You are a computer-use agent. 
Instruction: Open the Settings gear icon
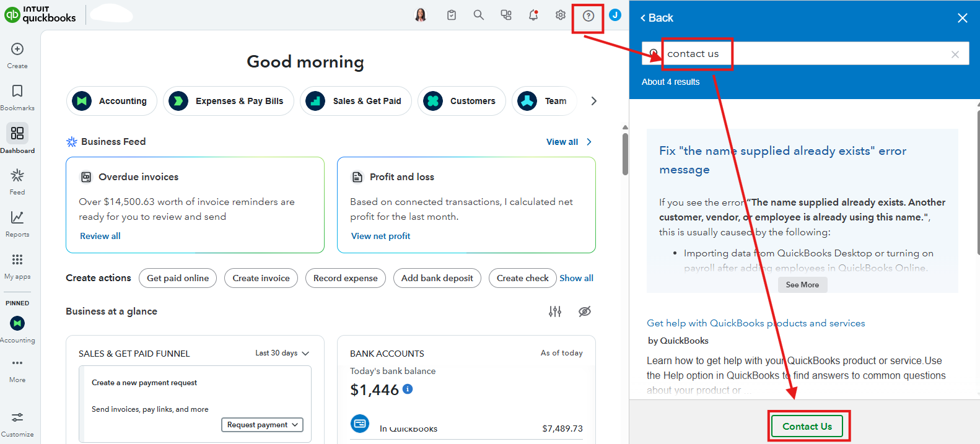560,15
